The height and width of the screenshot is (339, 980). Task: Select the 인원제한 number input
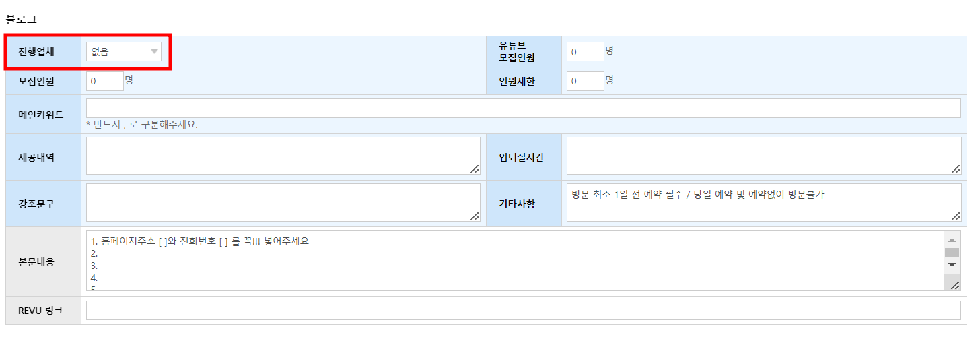[585, 81]
